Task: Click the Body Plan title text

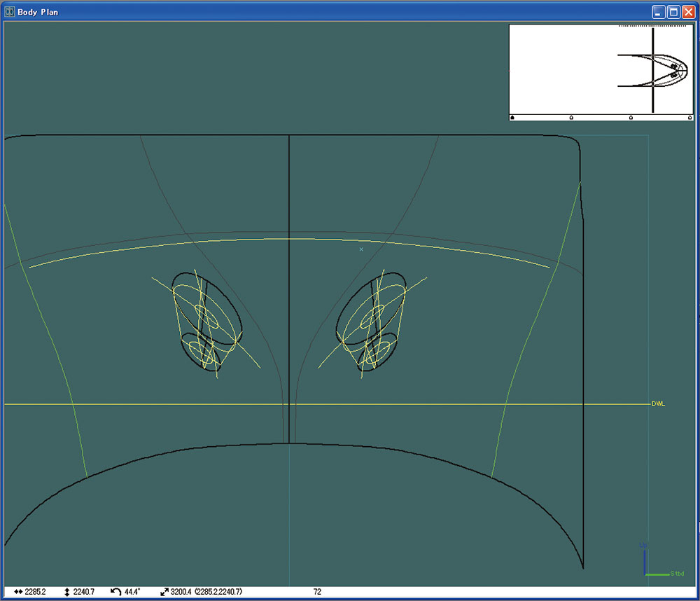Action: (38, 12)
